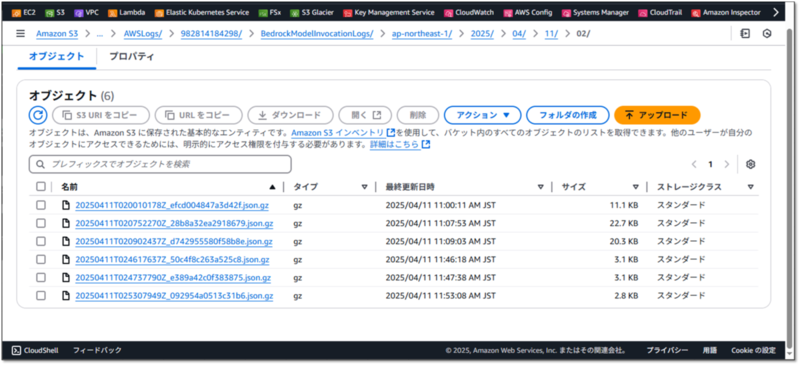Go to 2025/ breadcrumb
The height and width of the screenshot is (365, 800).
482,34
